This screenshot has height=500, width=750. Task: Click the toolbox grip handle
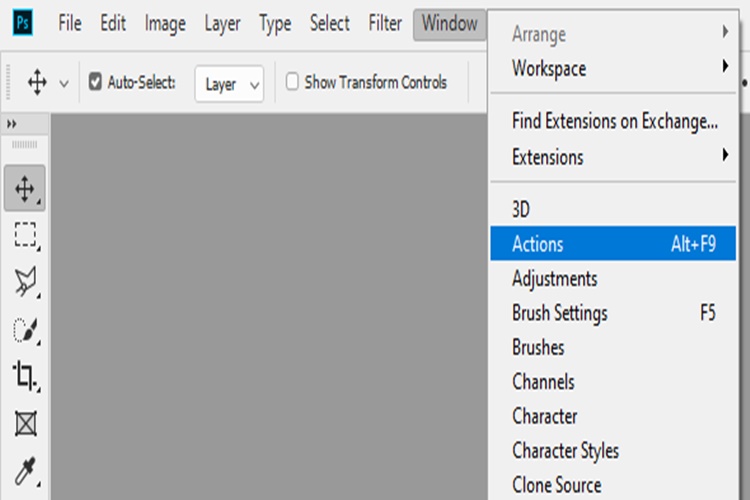24,144
